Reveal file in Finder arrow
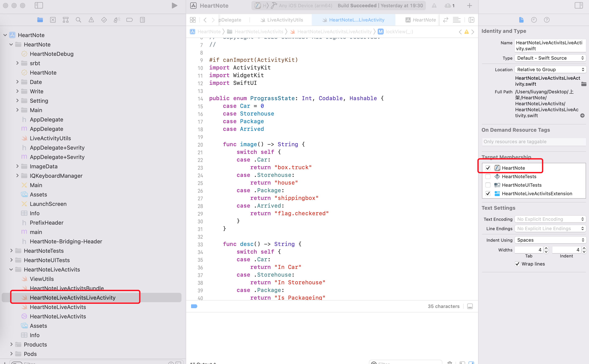Image resolution: width=589 pixels, height=364 pixels. point(582,116)
